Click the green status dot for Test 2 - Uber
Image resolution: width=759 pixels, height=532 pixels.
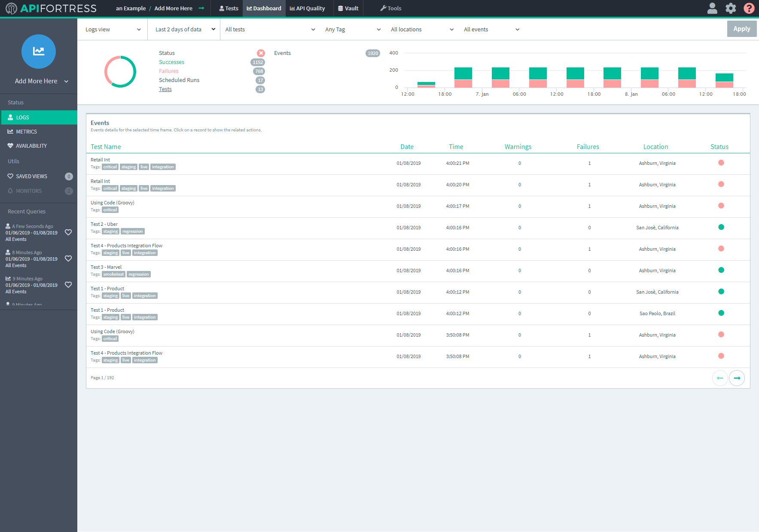(721, 227)
